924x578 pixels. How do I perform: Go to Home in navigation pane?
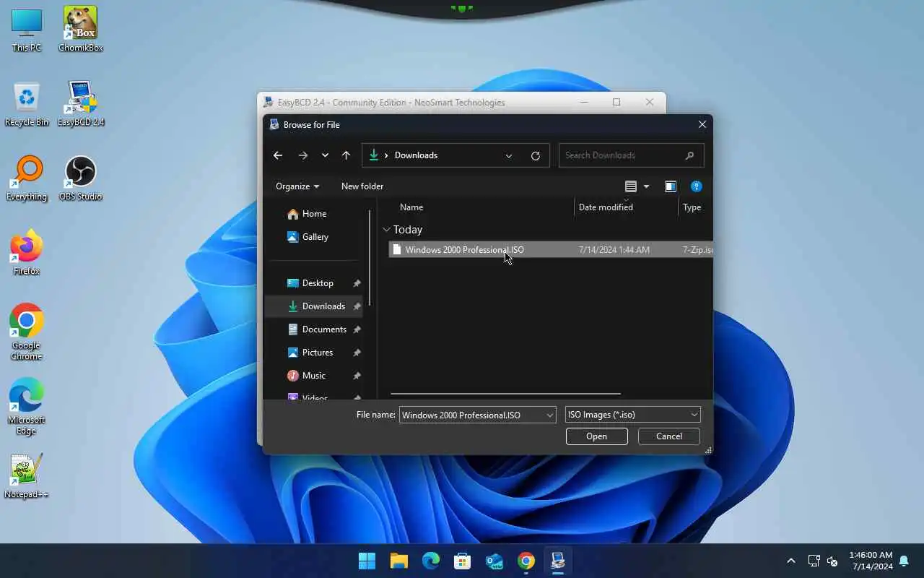[x=314, y=214]
